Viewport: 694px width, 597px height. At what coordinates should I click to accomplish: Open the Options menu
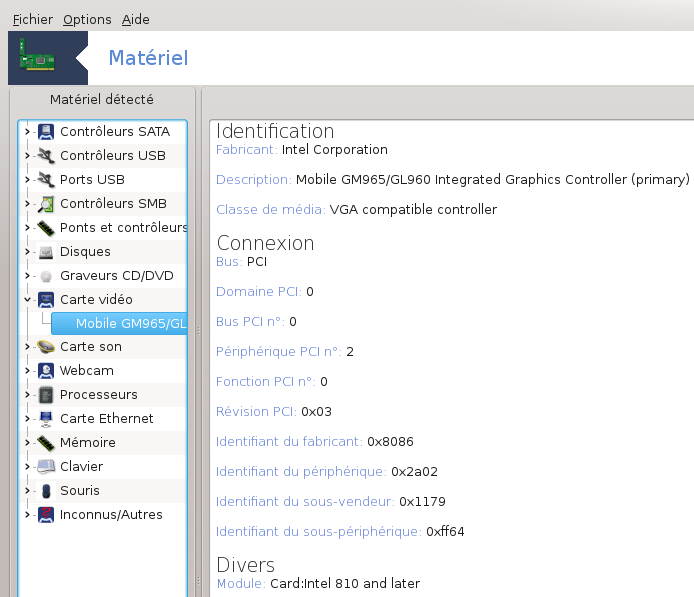(x=87, y=19)
